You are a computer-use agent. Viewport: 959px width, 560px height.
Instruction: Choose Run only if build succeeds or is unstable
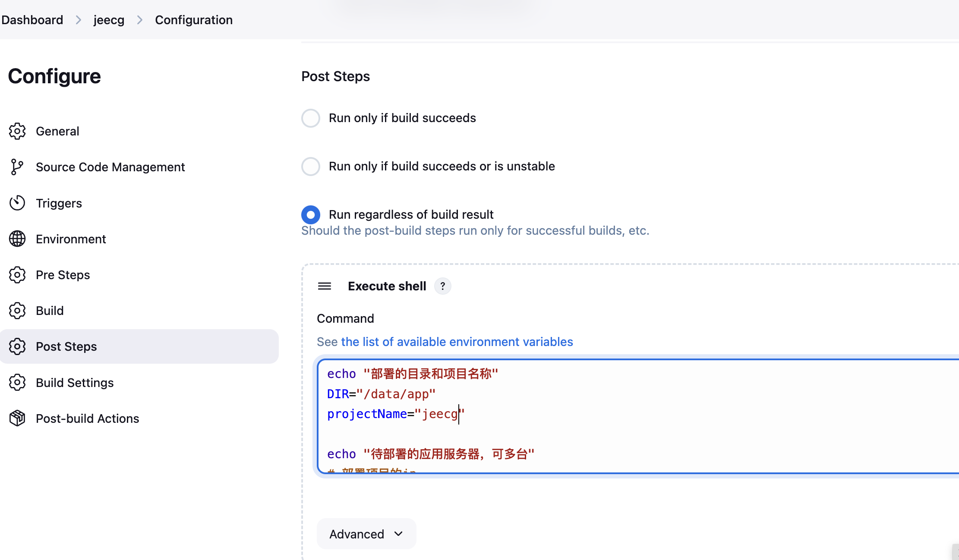[x=310, y=167]
